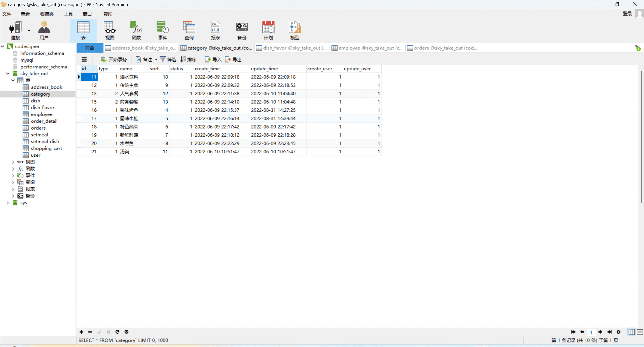This screenshot has width=644, height=347.
Task: Open the 工具 menu
Action: (x=68, y=14)
